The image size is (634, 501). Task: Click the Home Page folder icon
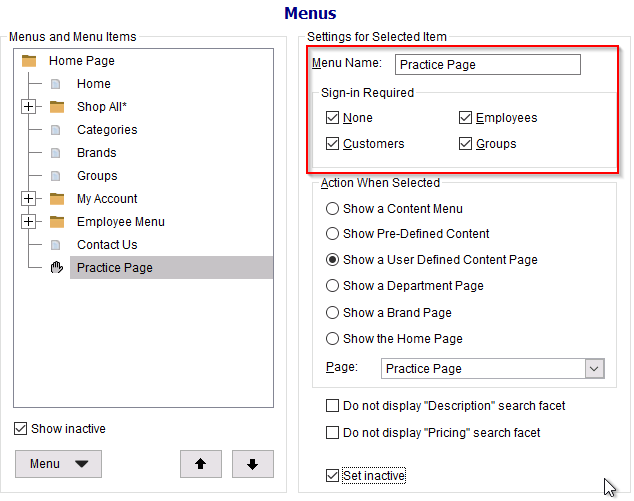tap(29, 61)
